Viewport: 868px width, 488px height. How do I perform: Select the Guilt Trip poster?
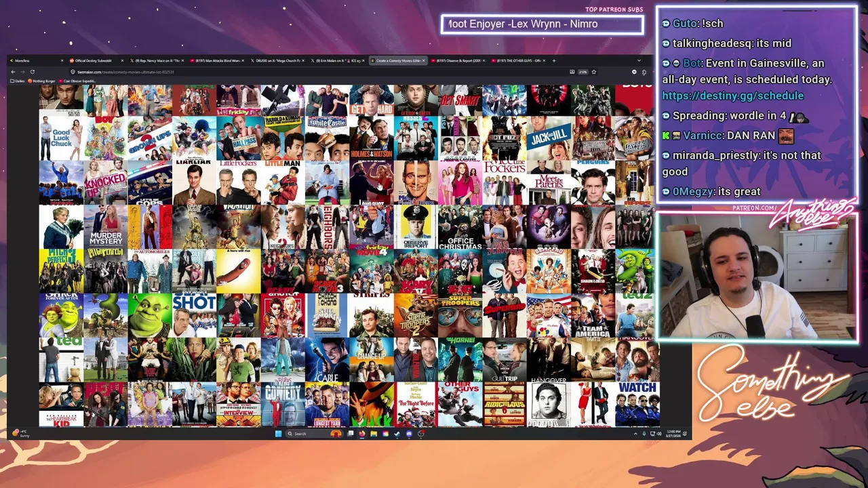click(505, 361)
